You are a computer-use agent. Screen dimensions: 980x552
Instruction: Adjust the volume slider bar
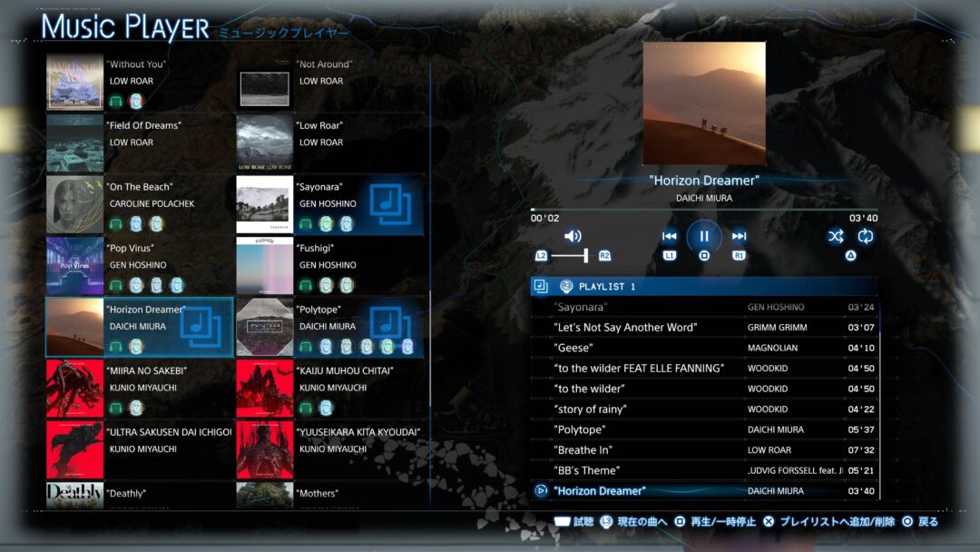pyautogui.click(x=569, y=255)
